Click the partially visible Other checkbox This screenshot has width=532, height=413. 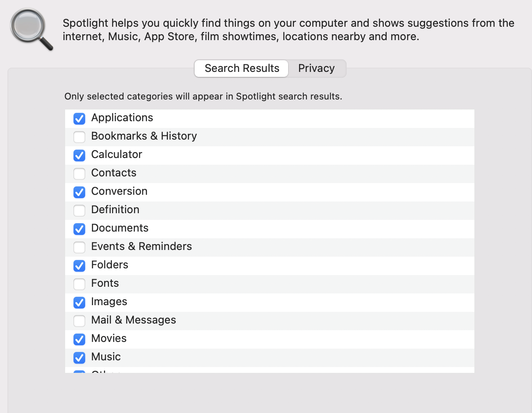79,371
